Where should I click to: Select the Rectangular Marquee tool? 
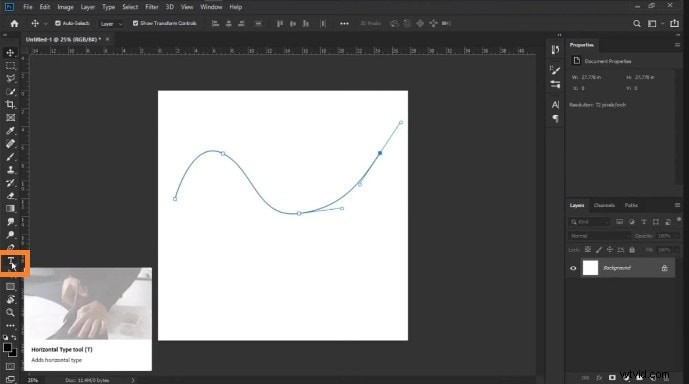pyautogui.click(x=10, y=66)
